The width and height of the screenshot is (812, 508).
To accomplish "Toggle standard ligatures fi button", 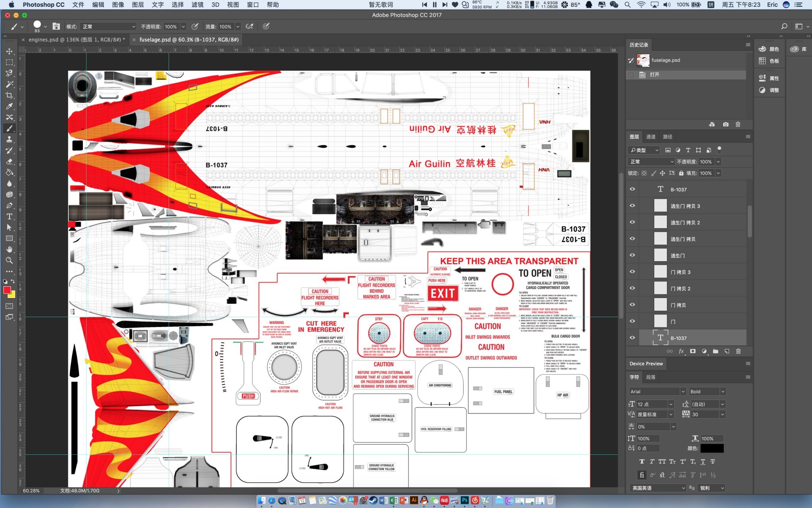I will [642, 475].
